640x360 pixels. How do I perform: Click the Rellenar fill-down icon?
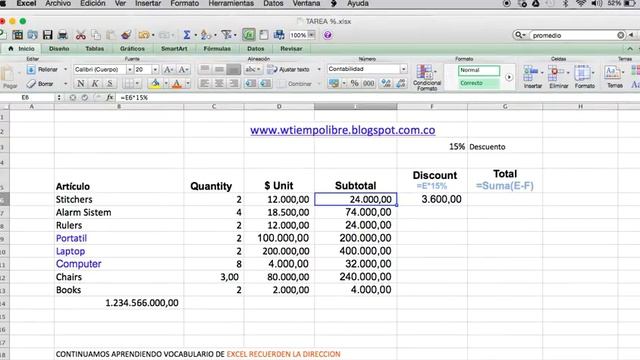point(31,70)
